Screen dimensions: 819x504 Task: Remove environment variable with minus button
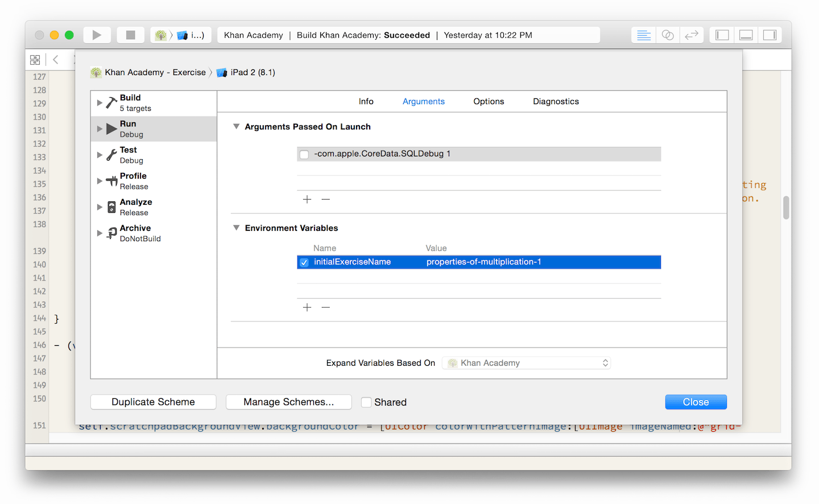tap(326, 307)
